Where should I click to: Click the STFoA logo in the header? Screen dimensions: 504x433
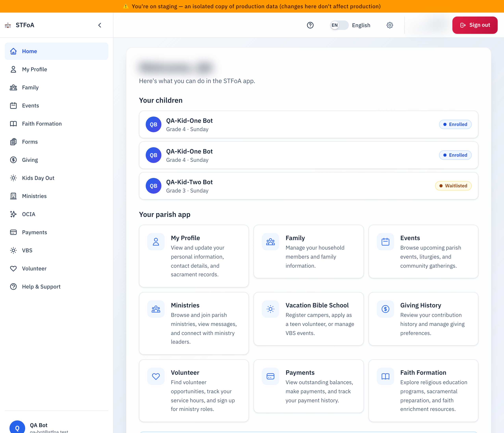pos(8,25)
